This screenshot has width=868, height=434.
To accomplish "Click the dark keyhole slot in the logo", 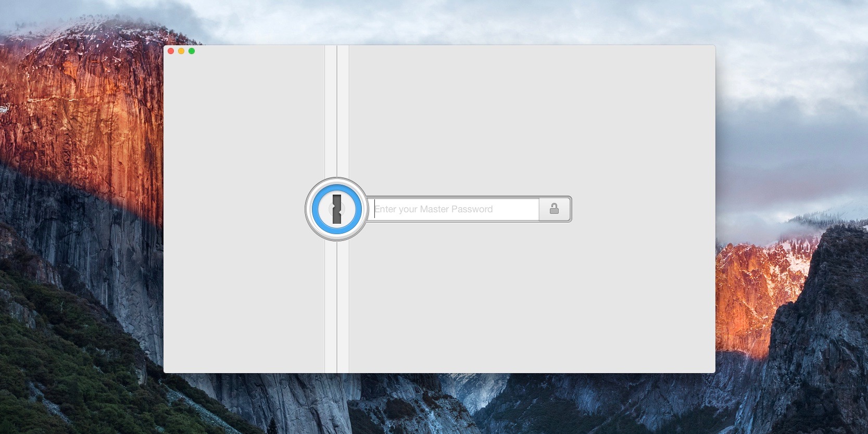I will click(337, 209).
